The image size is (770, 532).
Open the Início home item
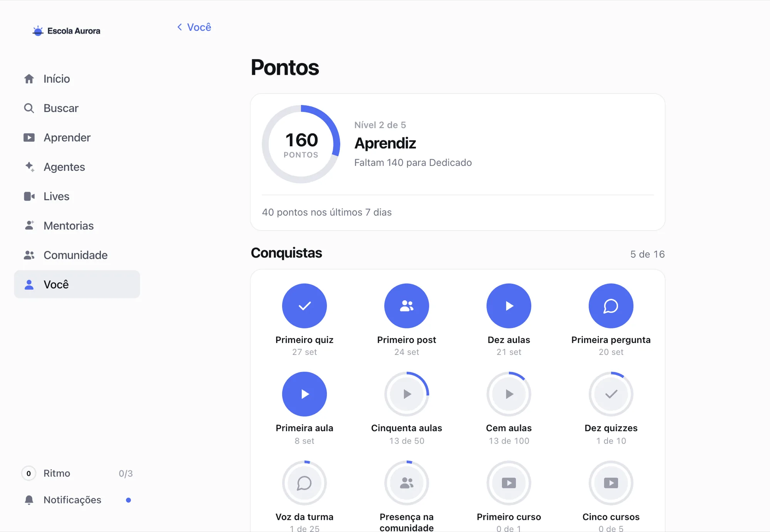click(77, 79)
